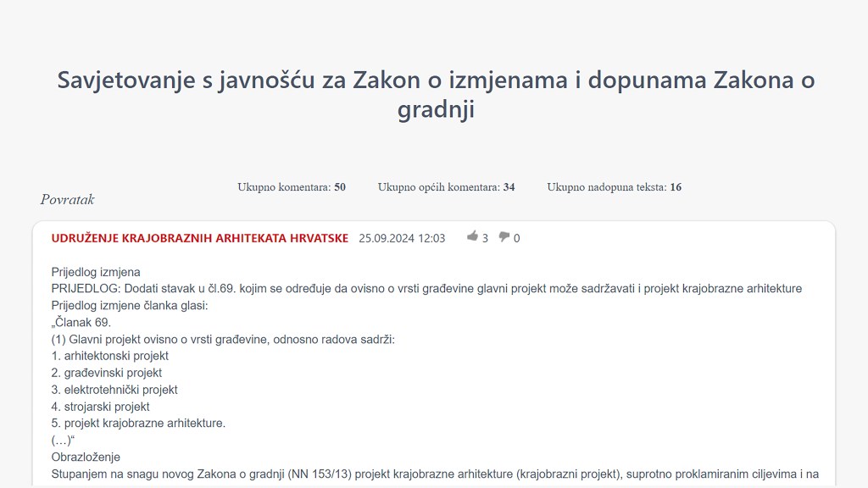Click the "Prijedlog izmjena" line
Viewport: 868px width, 488px height.
tap(94, 272)
